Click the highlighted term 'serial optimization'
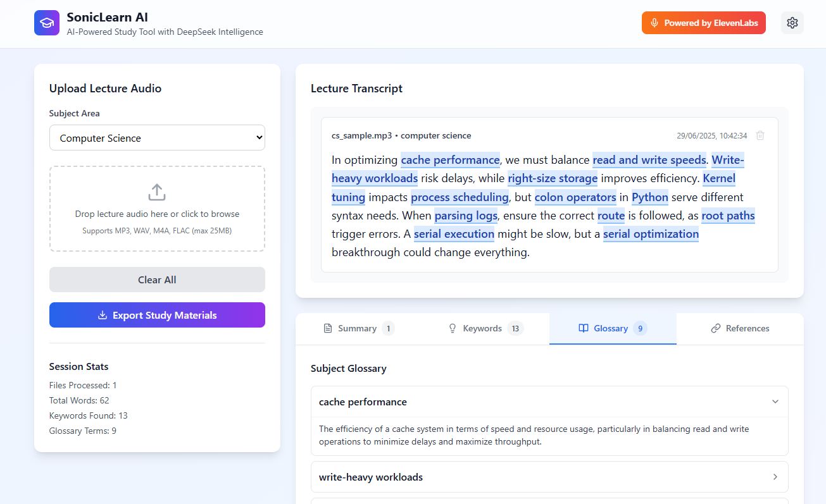This screenshot has height=504, width=826. click(650, 234)
